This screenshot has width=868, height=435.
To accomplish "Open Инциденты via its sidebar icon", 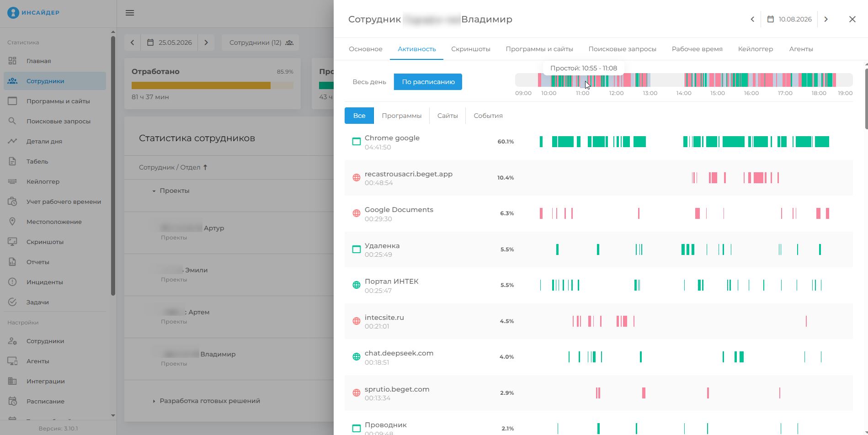I will [x=12, y=282].
